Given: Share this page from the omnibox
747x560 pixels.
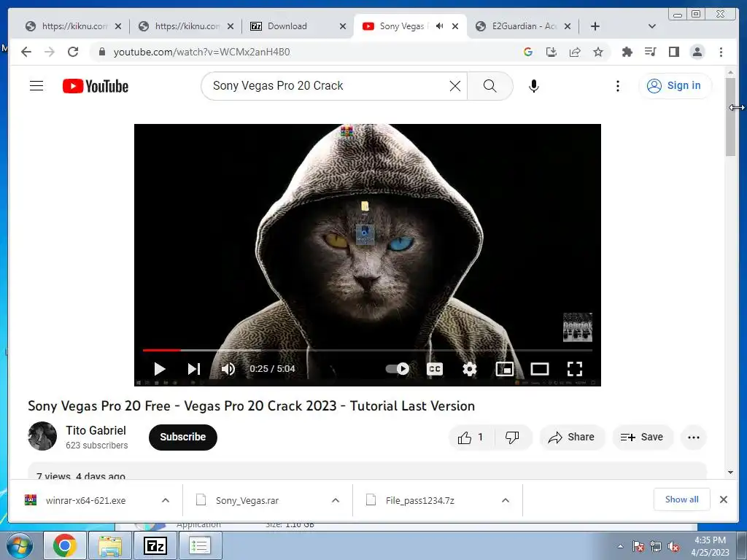Looking at the screenshot, I should [575, 52].
